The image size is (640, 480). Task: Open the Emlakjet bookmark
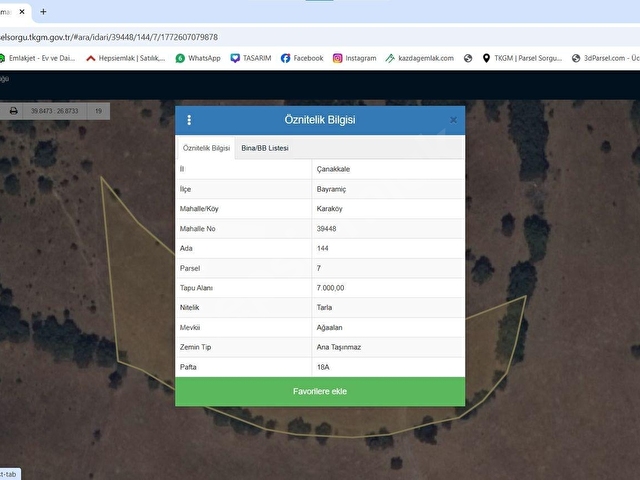pos(38,58)
